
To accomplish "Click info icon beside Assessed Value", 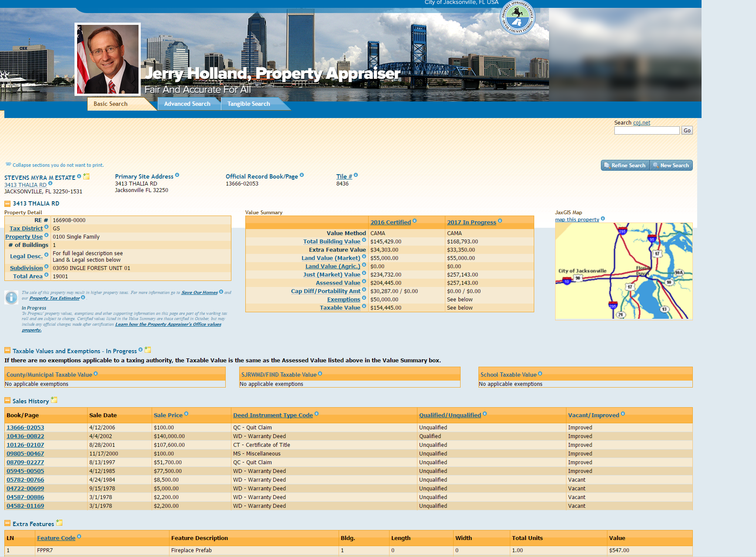I will coord(364,281).
